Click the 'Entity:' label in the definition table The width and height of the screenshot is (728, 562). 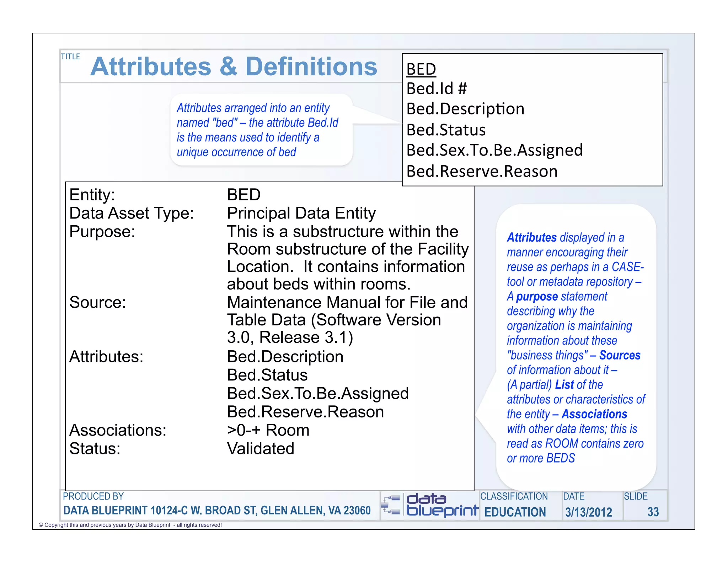click(92, 195)
